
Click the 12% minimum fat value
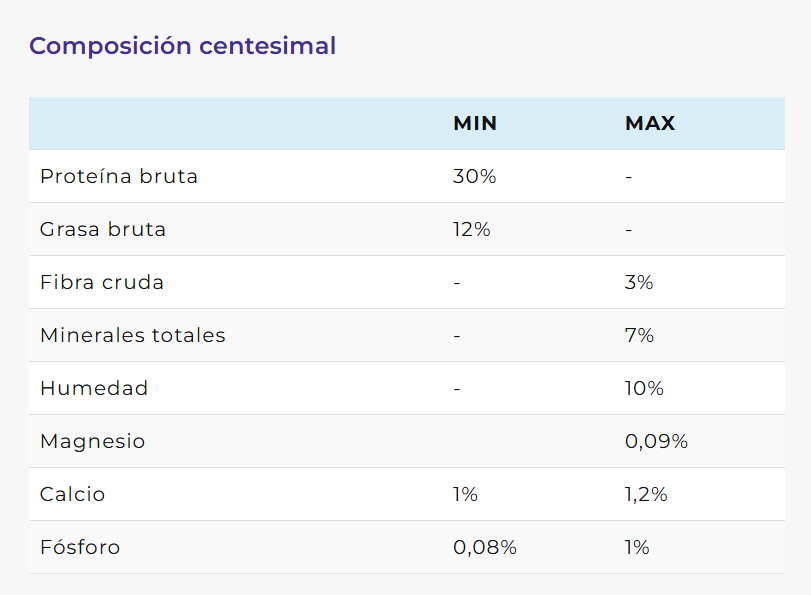(472, 230)
